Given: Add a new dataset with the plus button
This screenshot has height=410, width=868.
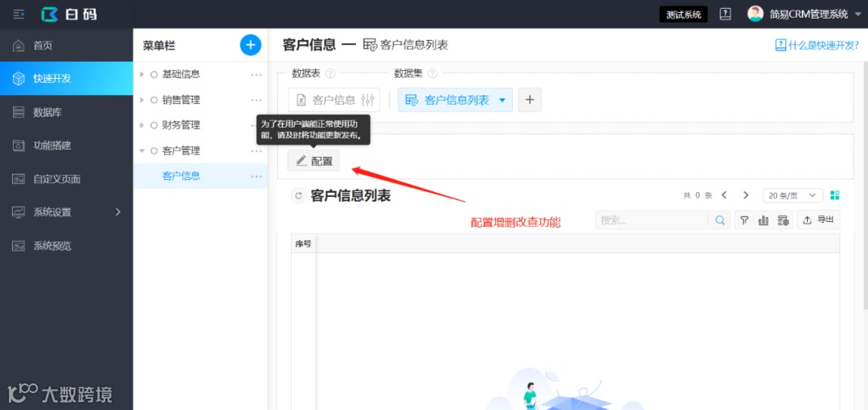Looking at the screenshot, I should tap(530, 100).
